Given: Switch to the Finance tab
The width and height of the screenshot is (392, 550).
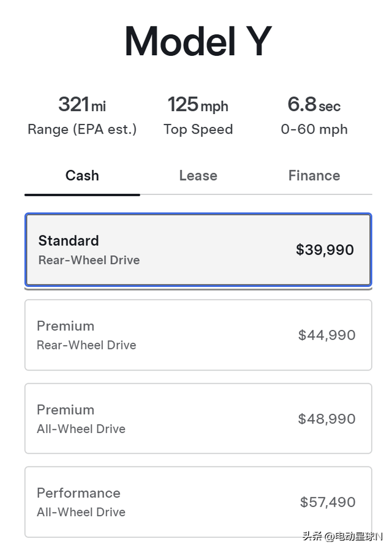Looking at the screenshot, I should click(314, 175).
